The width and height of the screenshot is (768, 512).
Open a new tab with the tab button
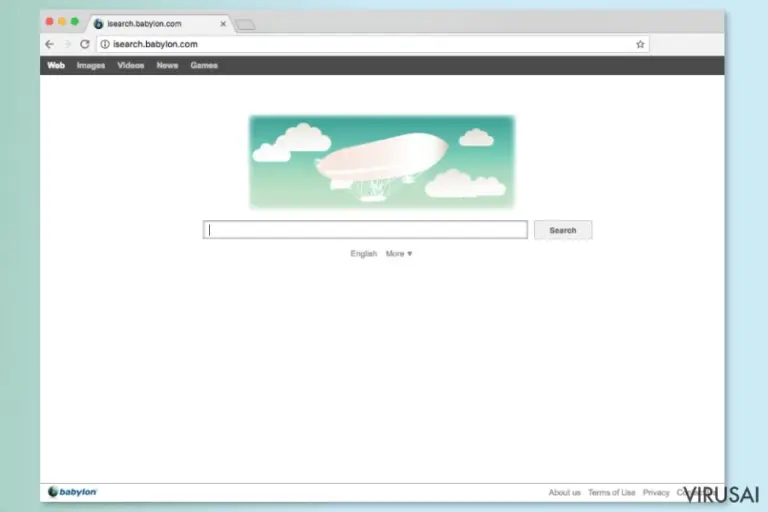coord(245,24)
